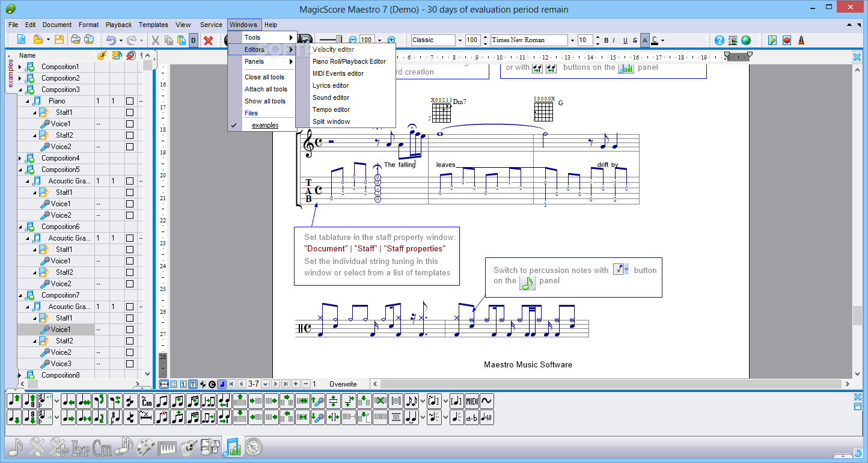Paste from the clipboard icon
The image size is (868, 463).
(x=181, y=40)
